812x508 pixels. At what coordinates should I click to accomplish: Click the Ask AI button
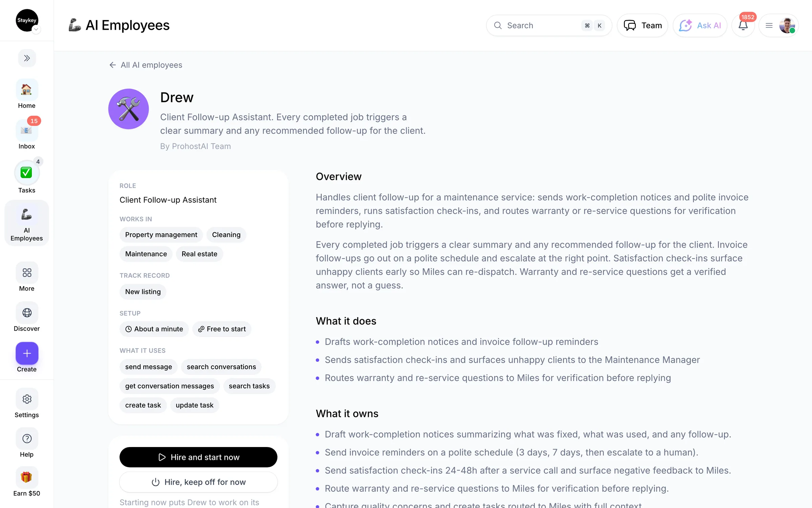pyautogui.click(x=700, y=25)
